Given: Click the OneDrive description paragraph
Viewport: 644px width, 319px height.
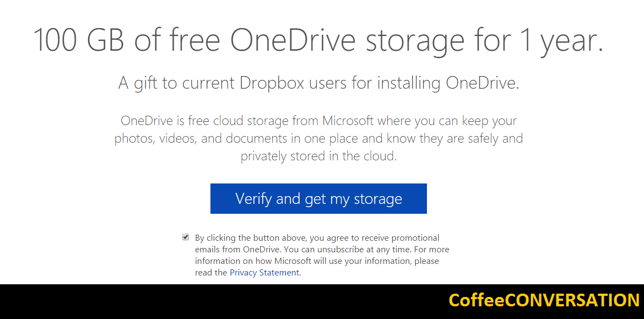Looking at the screenshot, I should pyautogui.click(x=318, y=139).
